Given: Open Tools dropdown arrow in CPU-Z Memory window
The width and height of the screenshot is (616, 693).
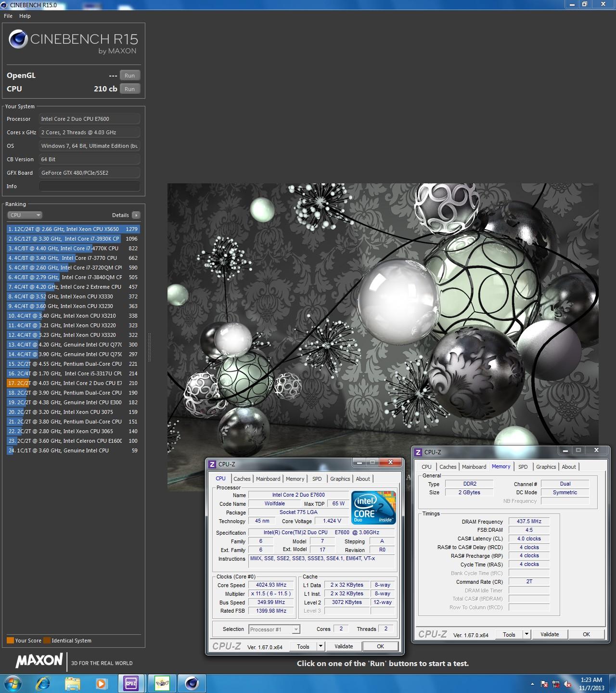Looking at the screenshot, I should pyautogui.click(x=526, y=634).
